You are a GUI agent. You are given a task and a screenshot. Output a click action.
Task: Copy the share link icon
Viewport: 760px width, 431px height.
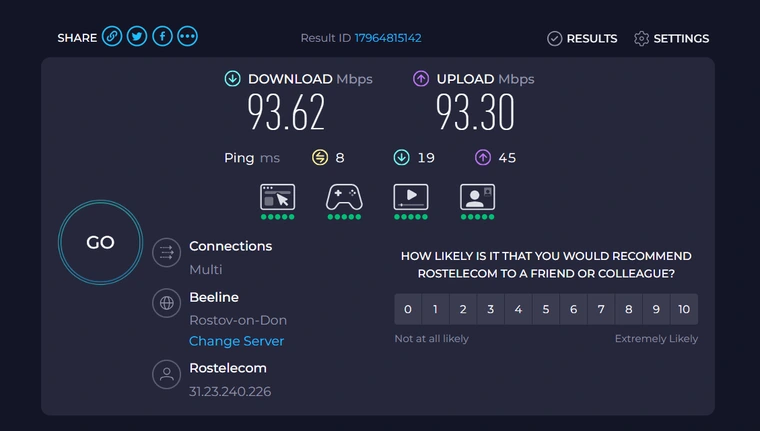click(x=112, y=37)
